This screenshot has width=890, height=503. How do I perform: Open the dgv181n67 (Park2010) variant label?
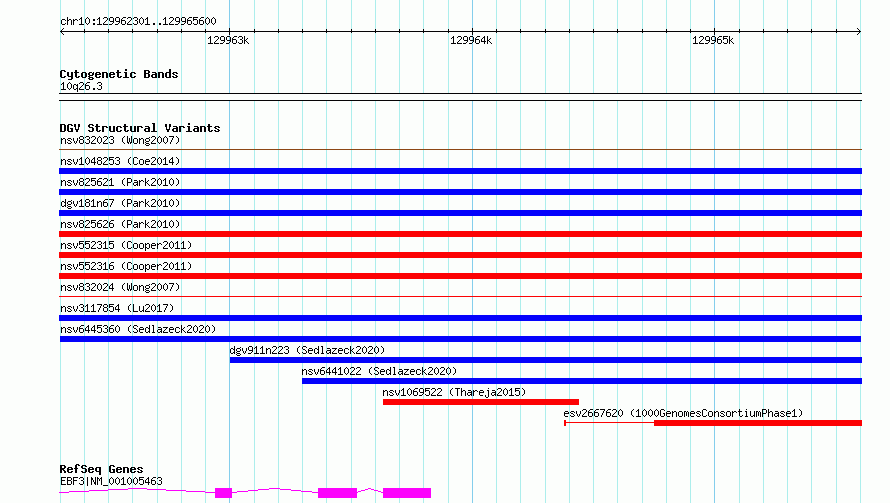coord(120,203)
